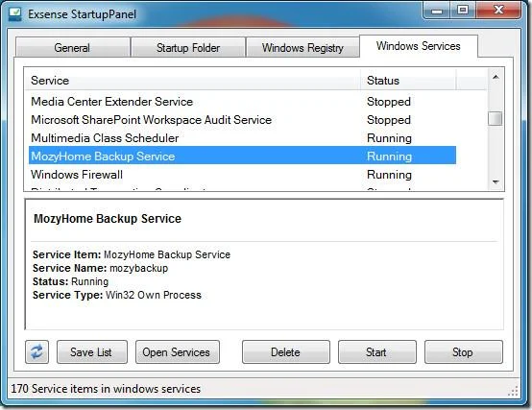Open the Startup Folder tab

tap(188, 47)
